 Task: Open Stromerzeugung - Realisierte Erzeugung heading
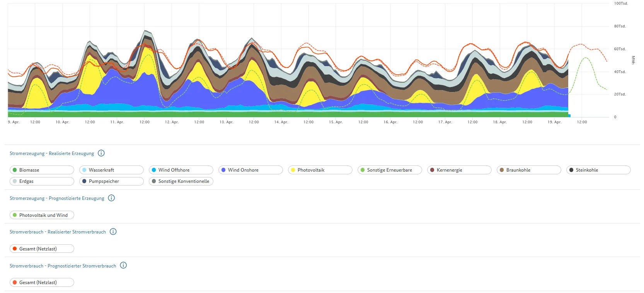coord(52,153)
